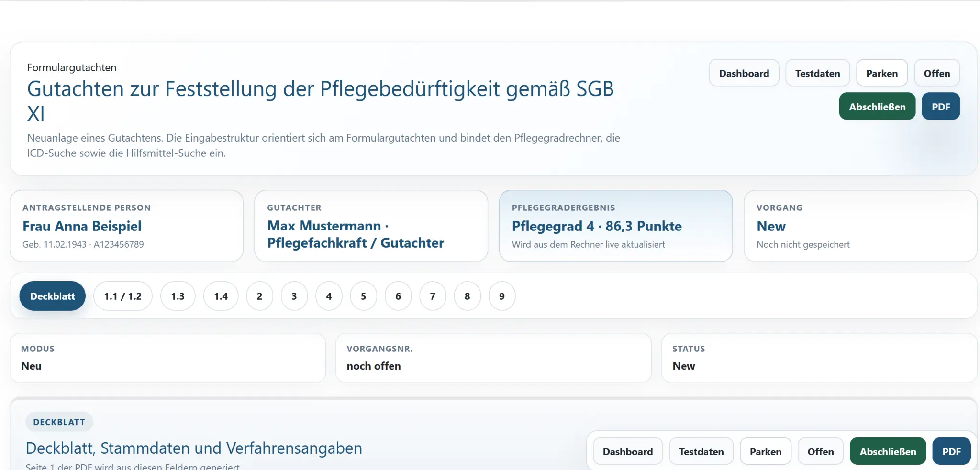Select section 1.4 tab
Image resolution: width=980 pixels, height=470 pixels.
(x=221, y=296)
